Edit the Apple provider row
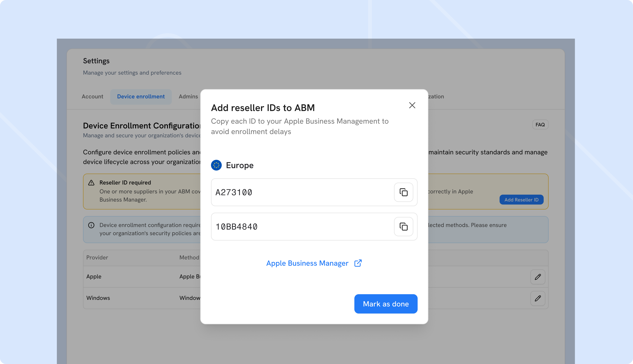The width and height of the screenshot is (633, 364). pos(538,277)
